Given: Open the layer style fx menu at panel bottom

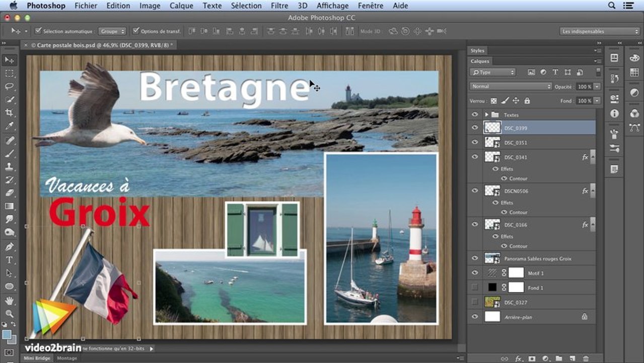Looking at the screenshot, I should click(x=519, y=358).
